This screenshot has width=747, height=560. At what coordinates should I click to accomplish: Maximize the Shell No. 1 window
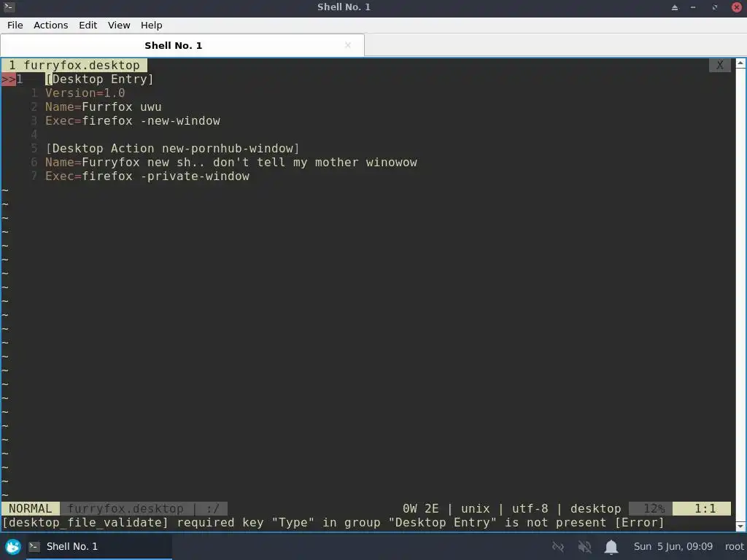[x=715, y=7]
